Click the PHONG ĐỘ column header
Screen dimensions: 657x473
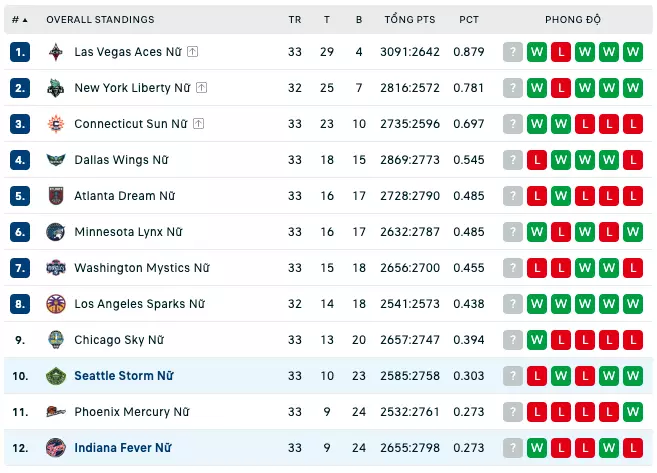(x=573, y=19)
